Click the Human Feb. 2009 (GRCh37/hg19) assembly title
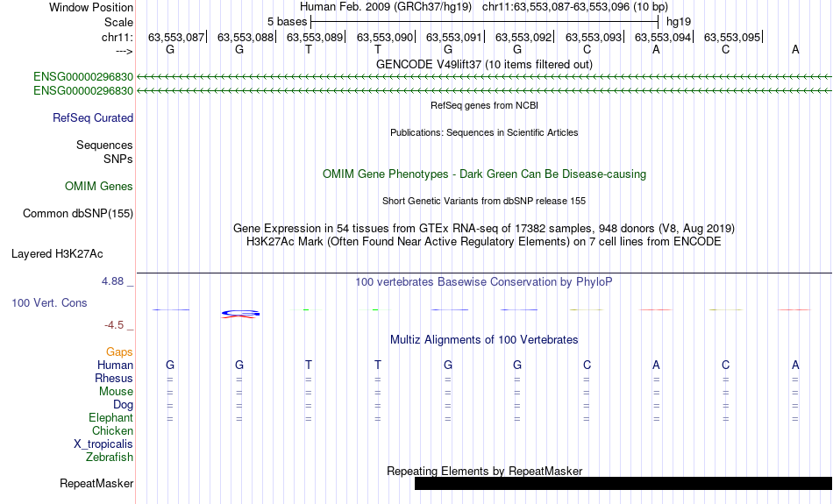 [386, 7]
